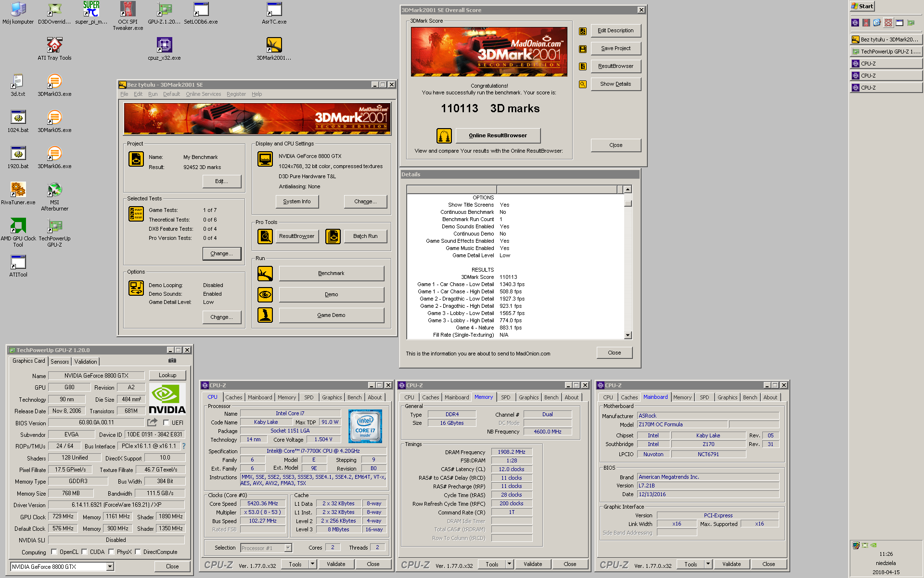
Task: Launch MSI Afterburner desktop shortcut
Action: [54, 197]
